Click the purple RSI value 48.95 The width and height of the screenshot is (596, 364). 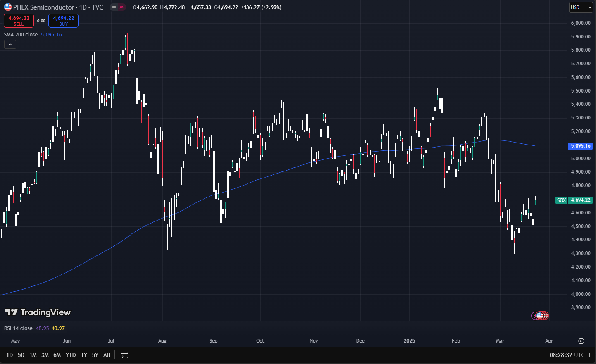tap(42, 328)
